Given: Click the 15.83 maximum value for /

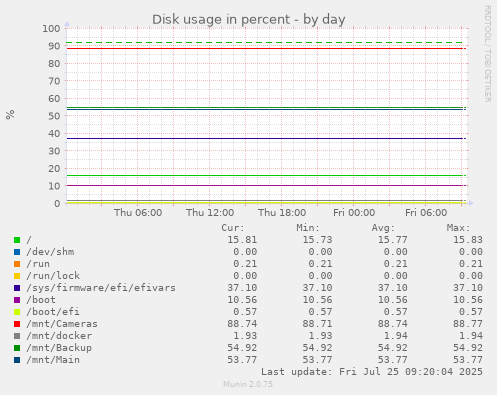Looking at the screenshot, I should (468, 240).
